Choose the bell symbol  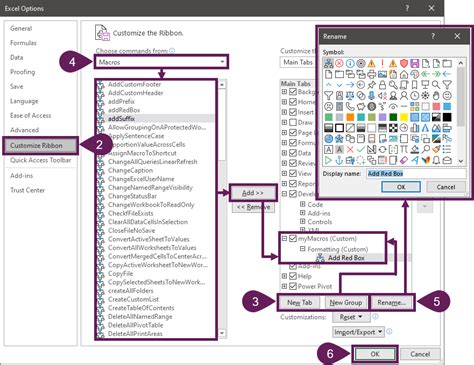coord(436,160)
